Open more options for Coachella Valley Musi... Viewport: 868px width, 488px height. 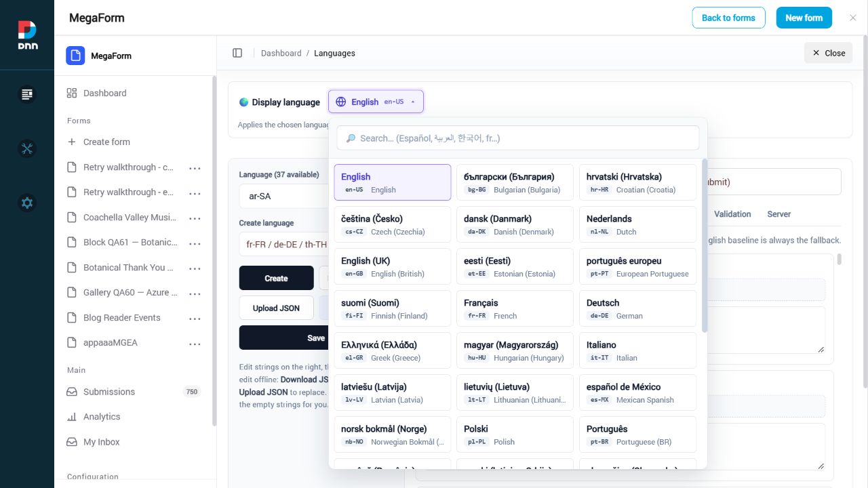click(195, 218)
